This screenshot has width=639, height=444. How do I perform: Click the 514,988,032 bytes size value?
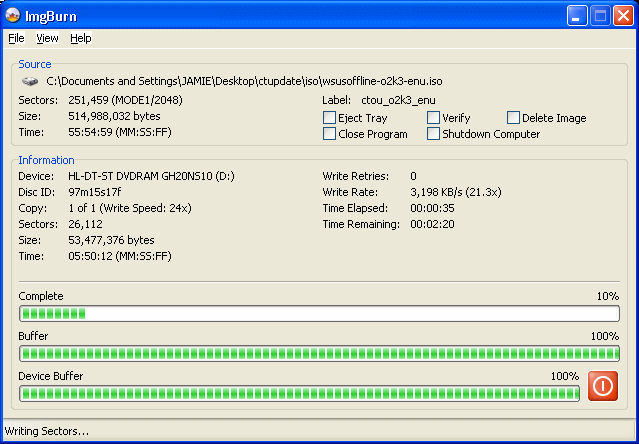(114, 116)
